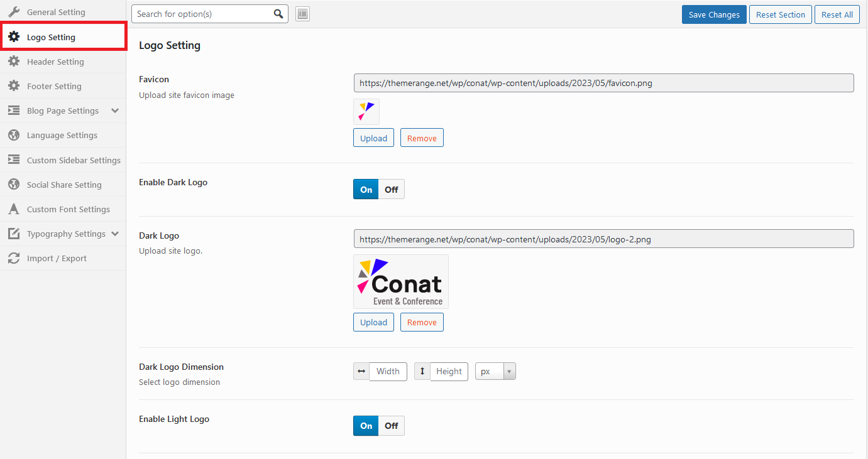The image size is (868, 459).
Task: Expand the Typography Settings section
Action: pos(62,234)
